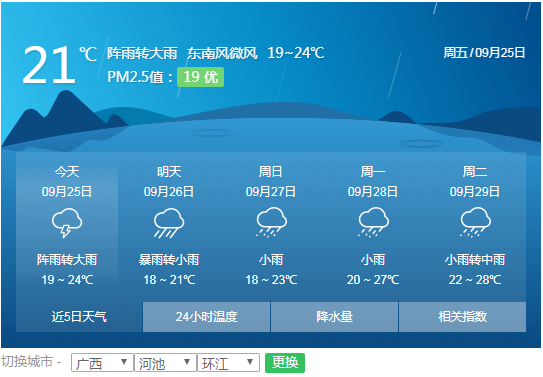This screenshot has width=543, height=377.
Task: Click the temperature range 22 ~ 28℃
Action: coord(475,280)
